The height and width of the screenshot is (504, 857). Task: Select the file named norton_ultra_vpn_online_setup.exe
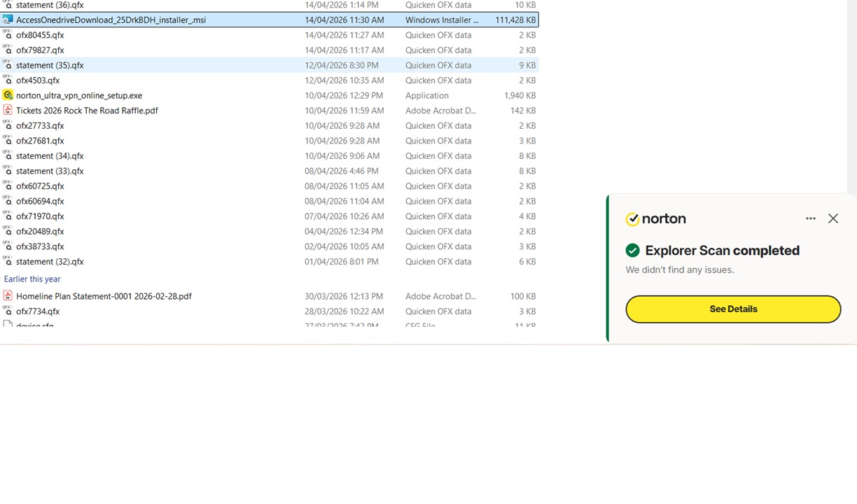(79, 96)
